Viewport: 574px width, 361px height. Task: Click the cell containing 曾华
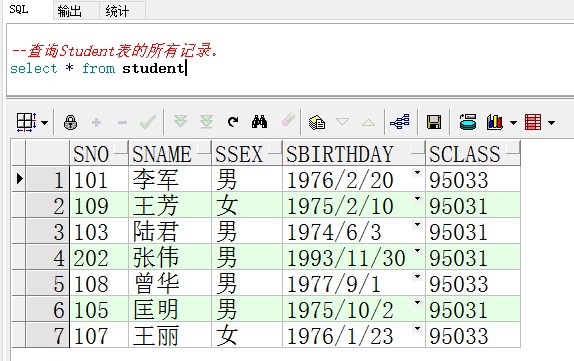point(170,283)
